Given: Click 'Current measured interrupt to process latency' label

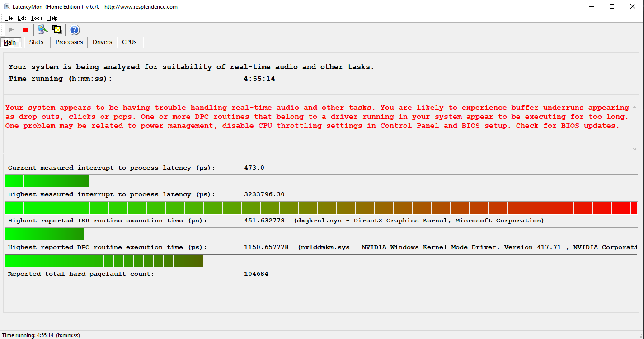Looking at the screenshot, I should [x=112, y=168].
